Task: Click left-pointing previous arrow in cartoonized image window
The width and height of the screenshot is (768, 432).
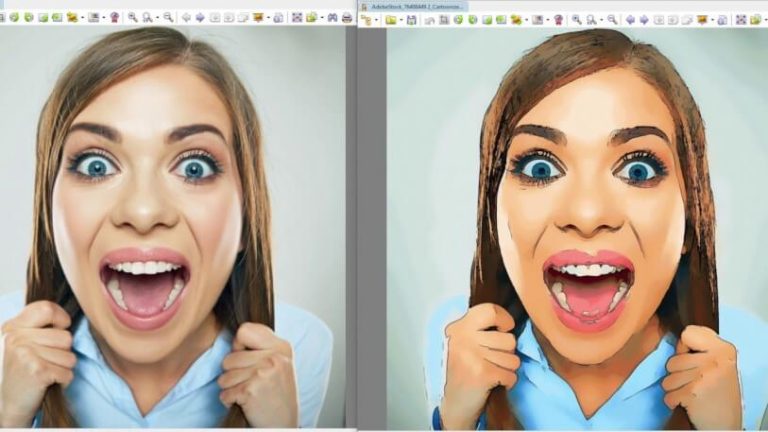Action: pos(630,20)
